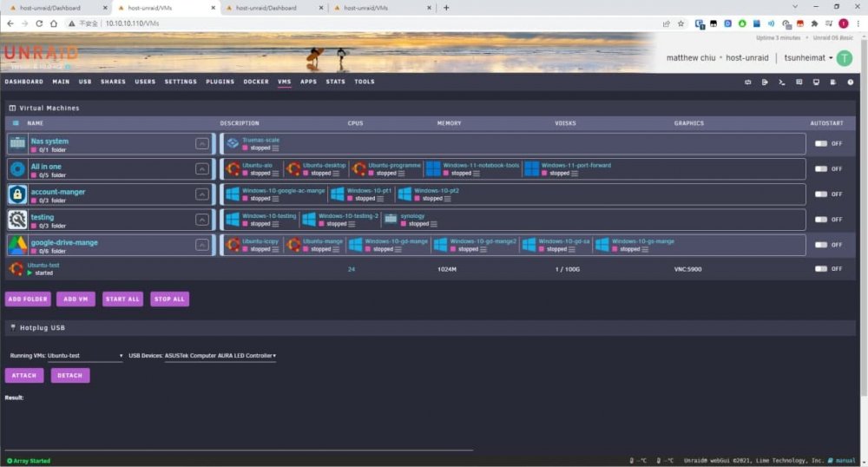868x467 pixels.
Task: Click the Ubuntu-mange VM name
Action: (323, 241)
